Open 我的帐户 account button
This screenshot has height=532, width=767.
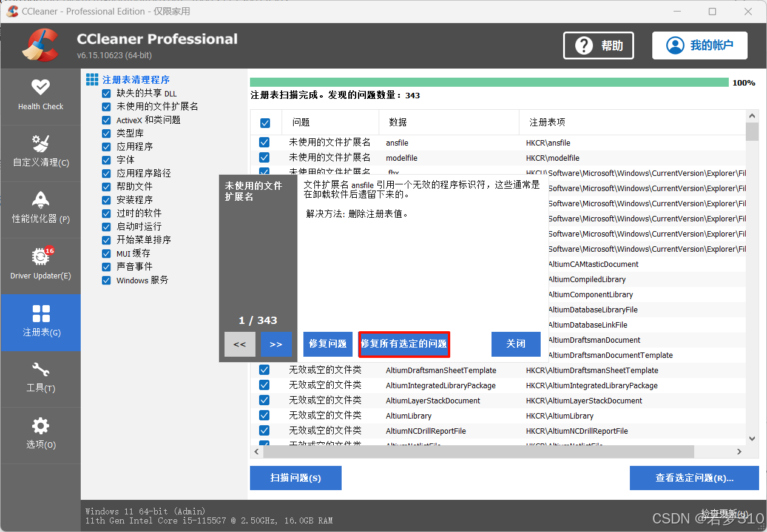pos(700,45)
